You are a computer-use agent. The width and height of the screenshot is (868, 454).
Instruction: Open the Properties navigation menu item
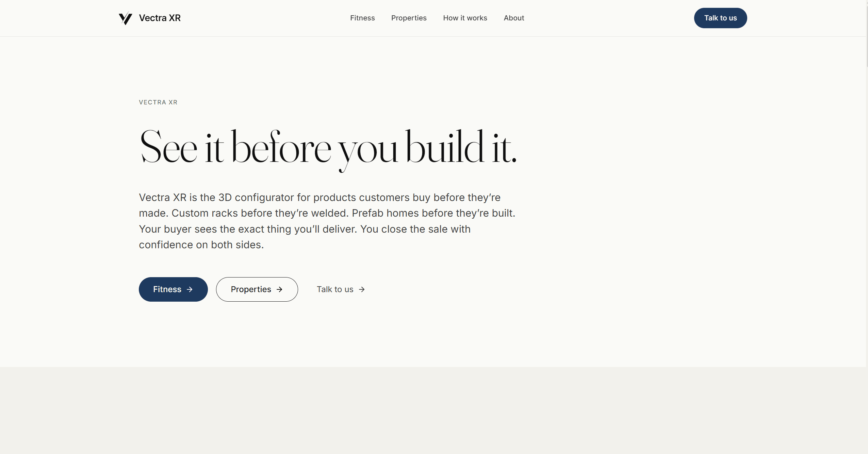point(409,18)
